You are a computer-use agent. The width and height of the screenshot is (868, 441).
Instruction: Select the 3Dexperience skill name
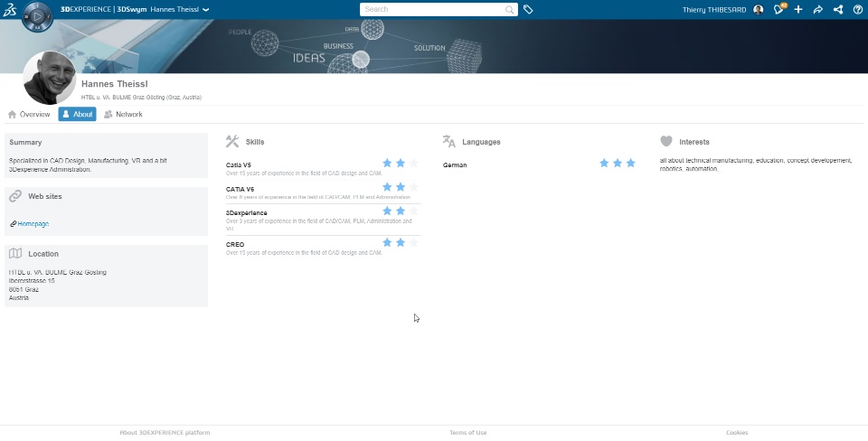246,213
